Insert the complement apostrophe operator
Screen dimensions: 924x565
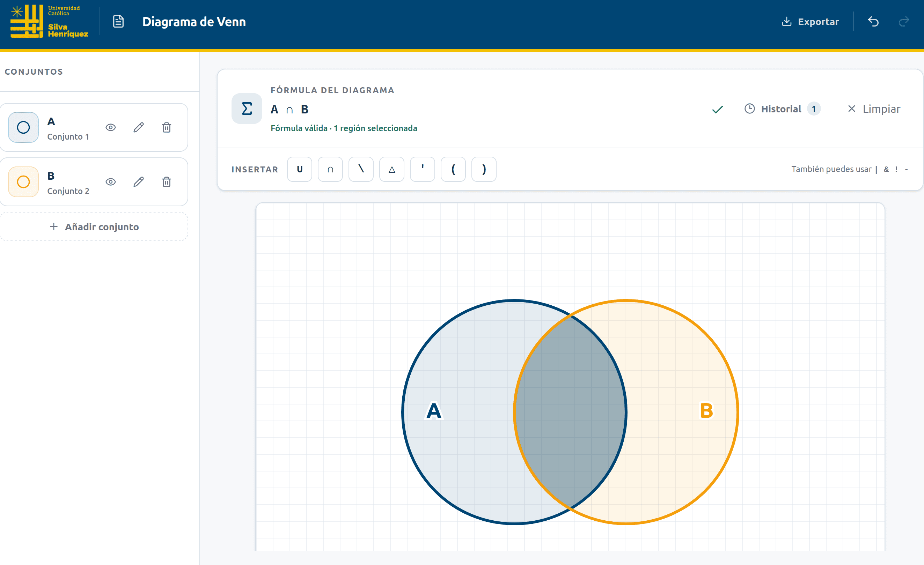(x=423, y=169)
